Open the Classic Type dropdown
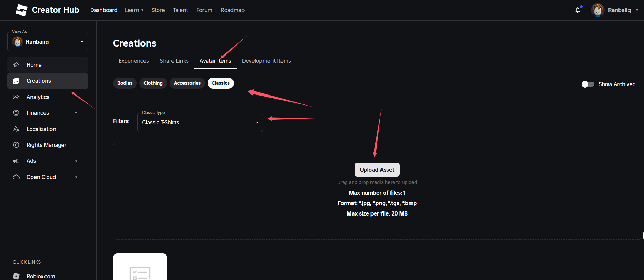This screenshot has height=280, width=644. (x=200, y=122)
